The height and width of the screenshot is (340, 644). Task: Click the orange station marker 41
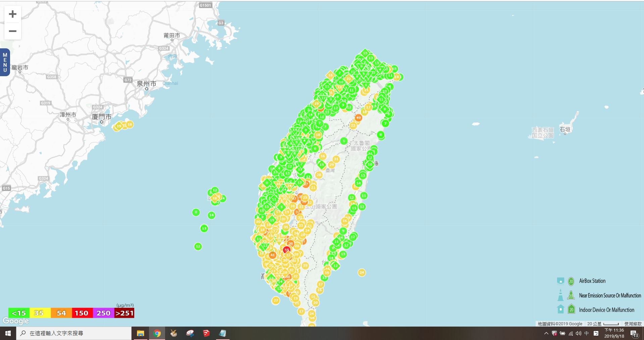[273, 255]
